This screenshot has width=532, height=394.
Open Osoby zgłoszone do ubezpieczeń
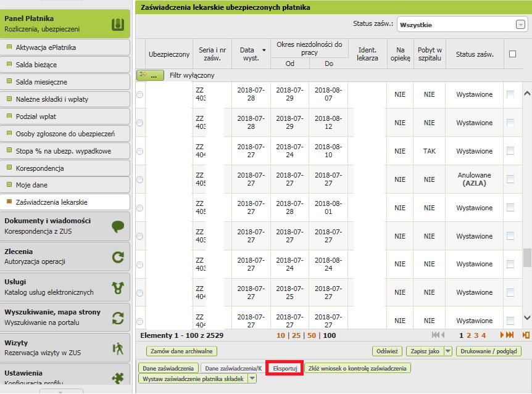[65, 134]
